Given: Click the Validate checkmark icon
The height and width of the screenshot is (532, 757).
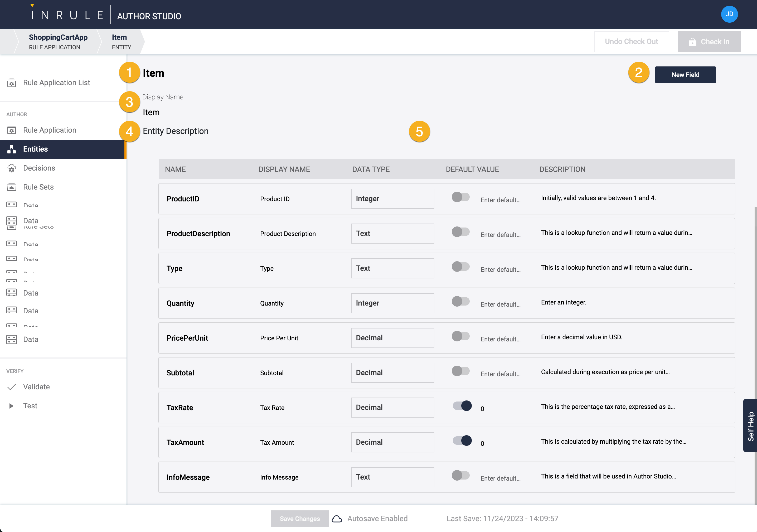Looking at the screenshot, I should click(12, 387).
